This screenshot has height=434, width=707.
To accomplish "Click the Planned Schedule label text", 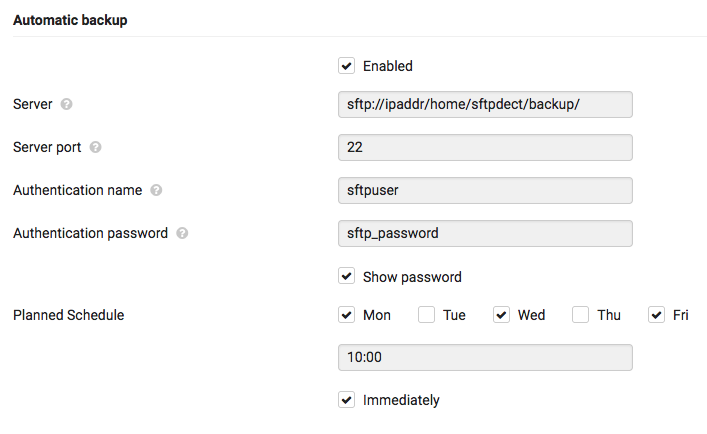I will 69,315.
